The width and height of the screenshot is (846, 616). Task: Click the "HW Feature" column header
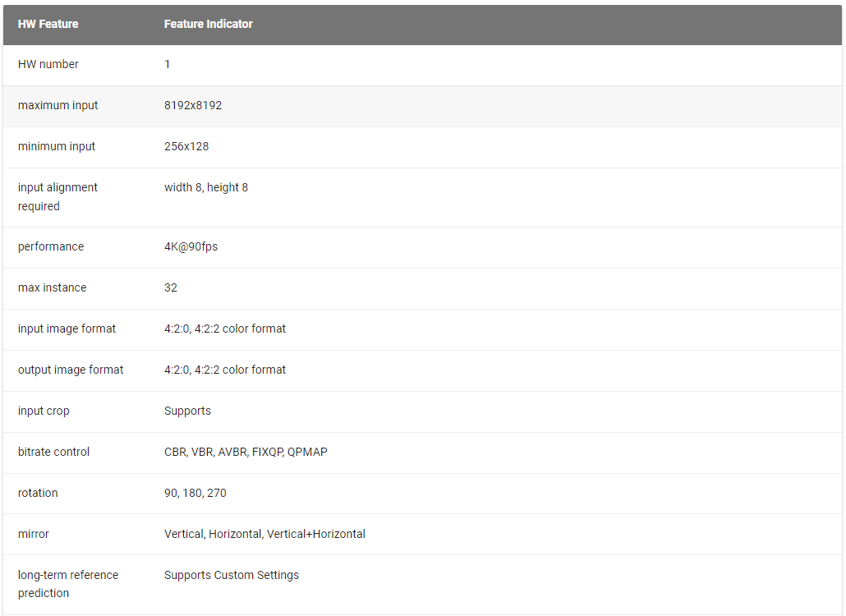pos(48,24)
